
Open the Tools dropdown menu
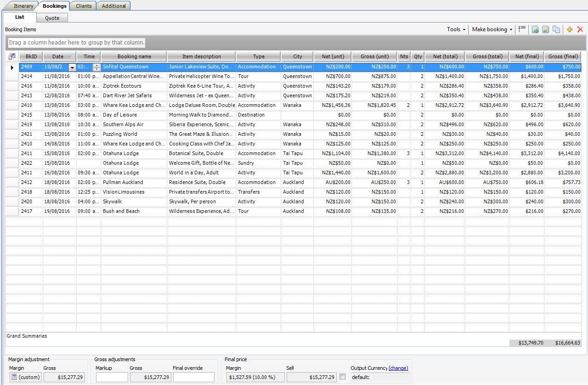tap(456, 29)
